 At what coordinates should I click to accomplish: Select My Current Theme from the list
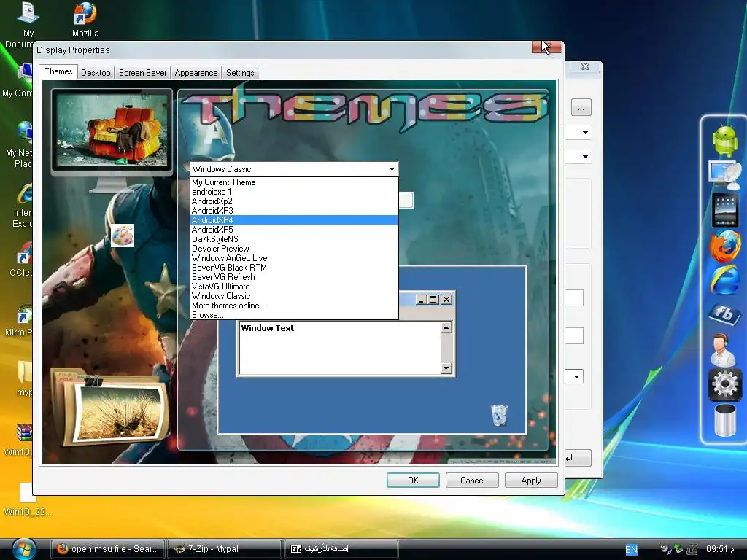click(295, 182)
